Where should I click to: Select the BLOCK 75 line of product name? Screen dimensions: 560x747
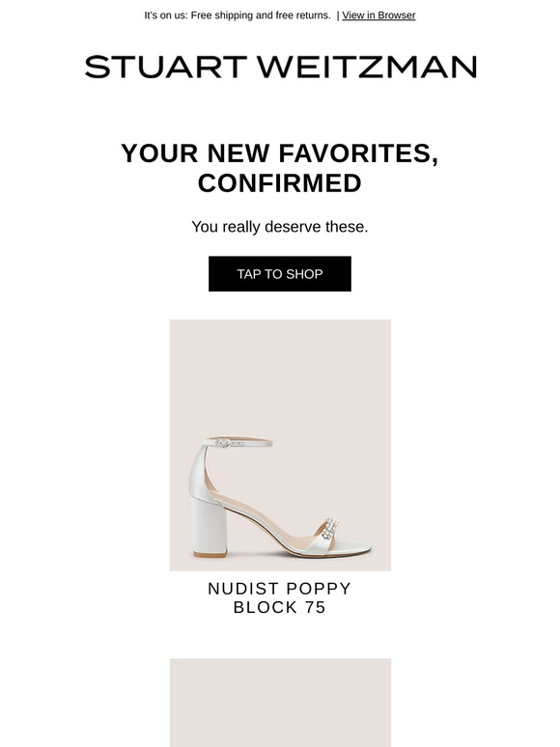click(280, 607)
